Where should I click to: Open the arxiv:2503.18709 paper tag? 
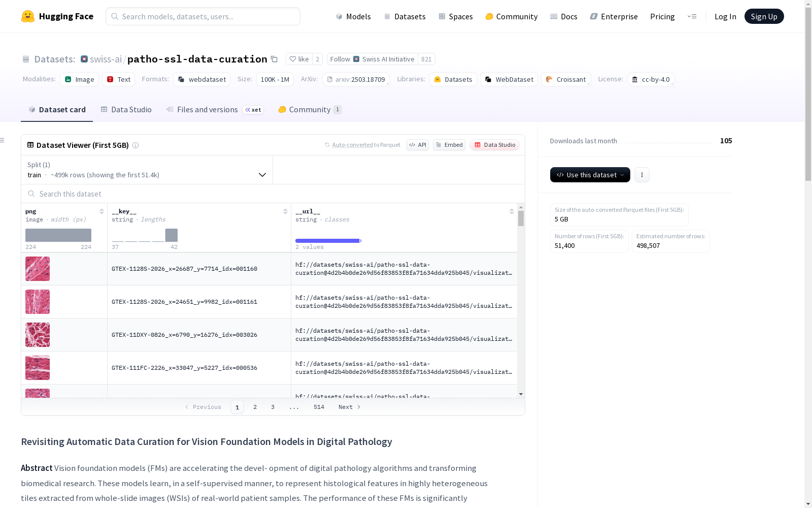356,79
